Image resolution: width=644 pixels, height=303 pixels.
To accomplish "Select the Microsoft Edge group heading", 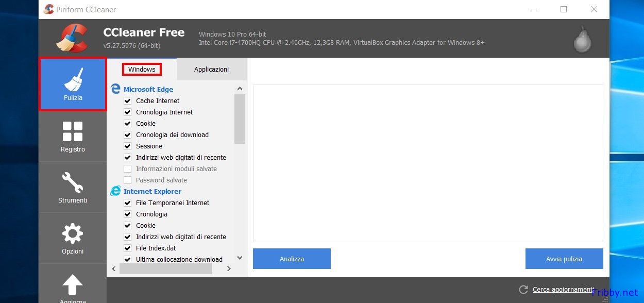I will tap(148, 89).
